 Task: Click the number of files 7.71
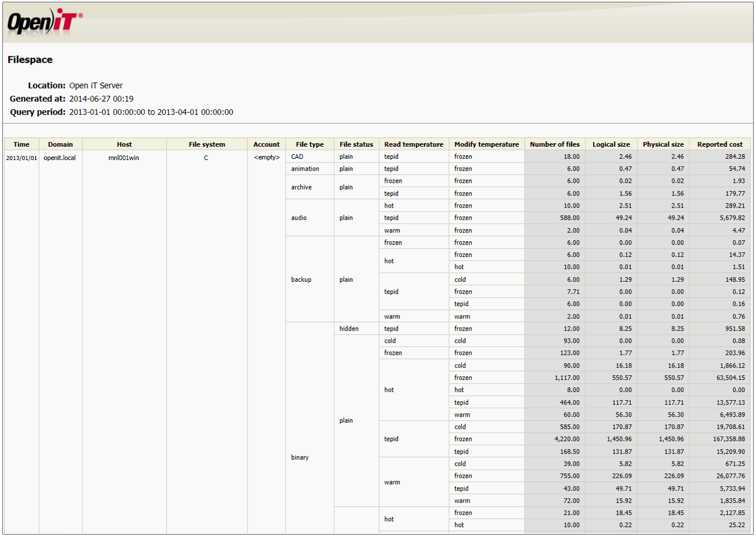pos(573,292)
